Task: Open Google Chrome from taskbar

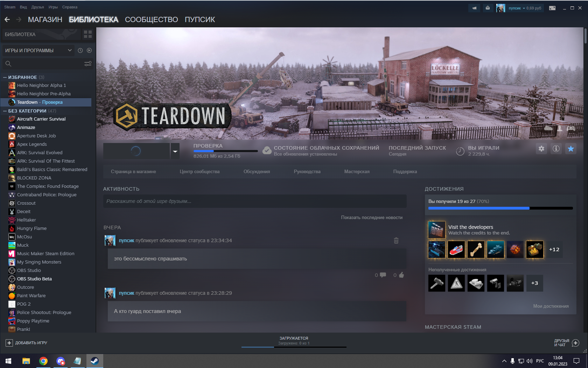Action: [43, 361]
